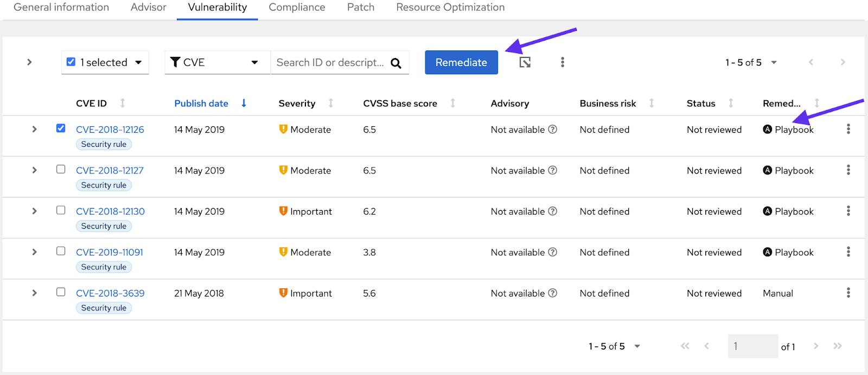This screenshot has width=868, height=375.
Task: Expand the CVE-2018-3639 row details
Action: click(x=34, y=293)
